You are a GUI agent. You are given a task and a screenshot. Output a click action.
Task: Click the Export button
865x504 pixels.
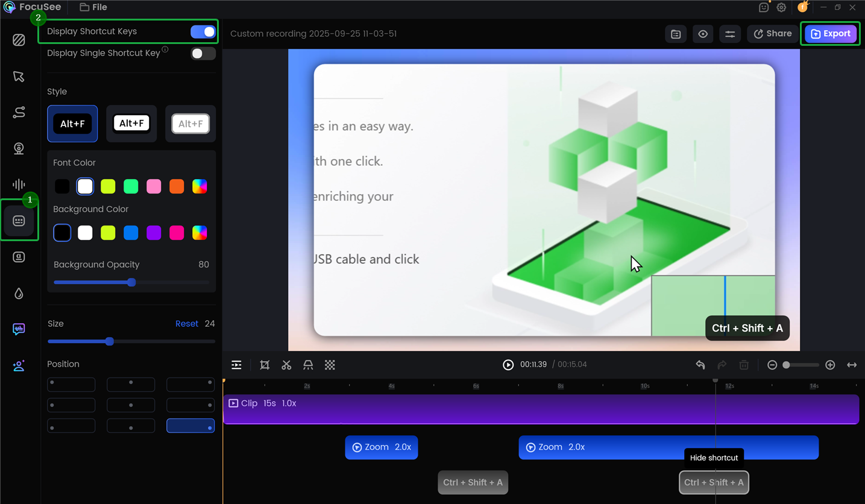tap(831, 34)
